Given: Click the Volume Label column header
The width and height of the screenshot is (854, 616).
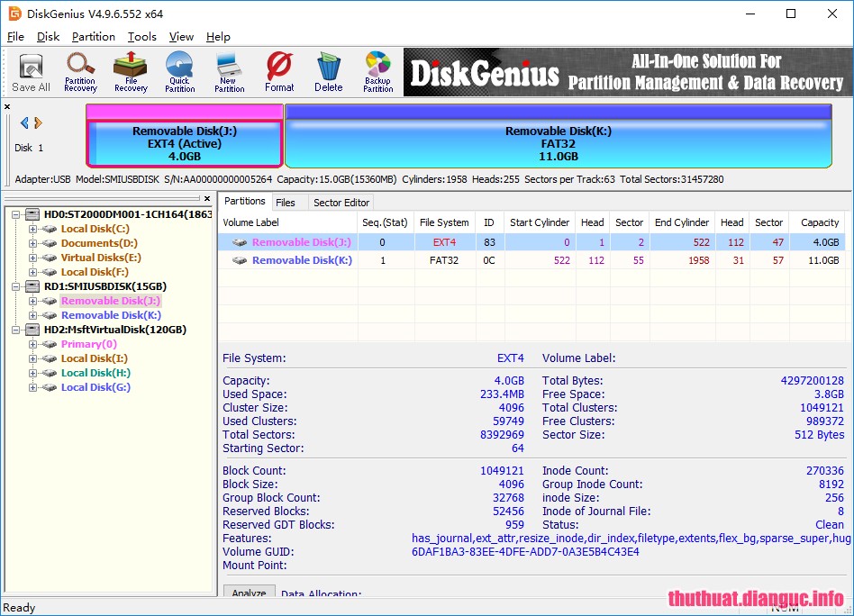Looking at the screenshot, I should coord(288,222).
